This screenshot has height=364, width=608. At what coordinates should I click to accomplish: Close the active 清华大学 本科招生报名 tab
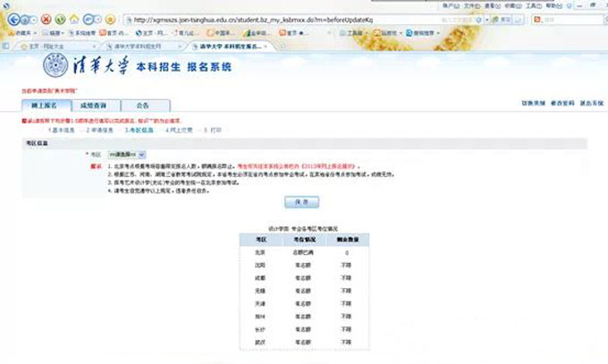[x=266, y=47]
